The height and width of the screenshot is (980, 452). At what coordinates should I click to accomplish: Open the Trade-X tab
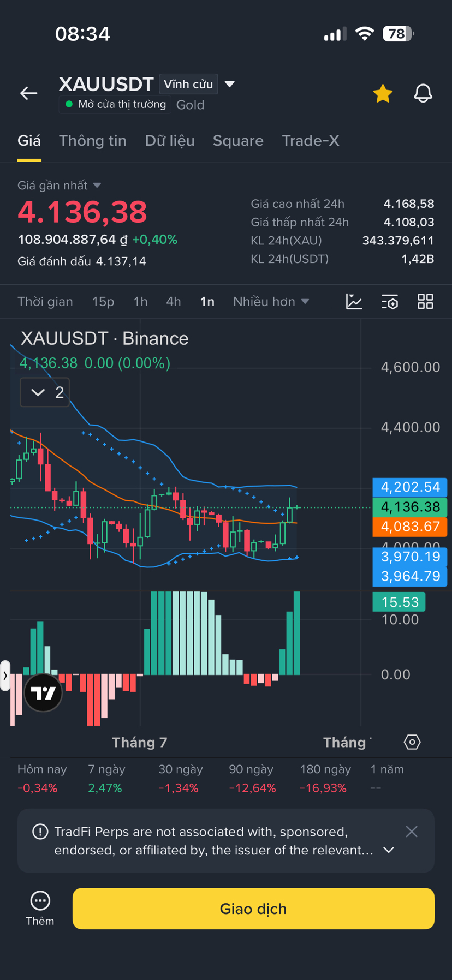click(x=311, y=141)
